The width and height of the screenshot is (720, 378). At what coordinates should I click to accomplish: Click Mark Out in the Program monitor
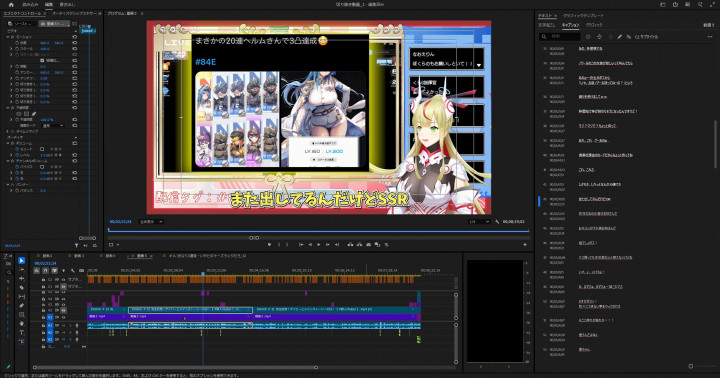(287, 244)
